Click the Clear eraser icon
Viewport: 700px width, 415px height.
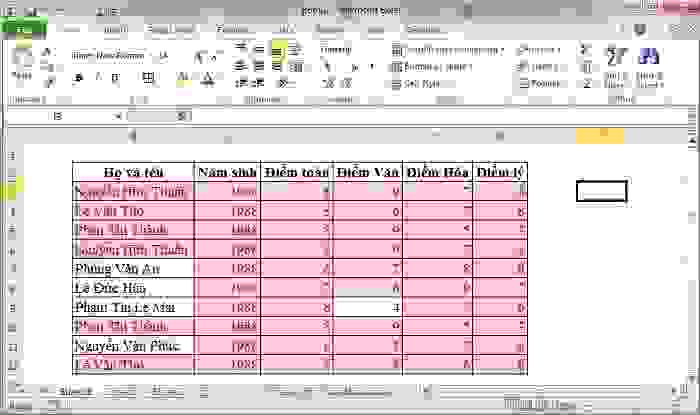coord(587,83)
